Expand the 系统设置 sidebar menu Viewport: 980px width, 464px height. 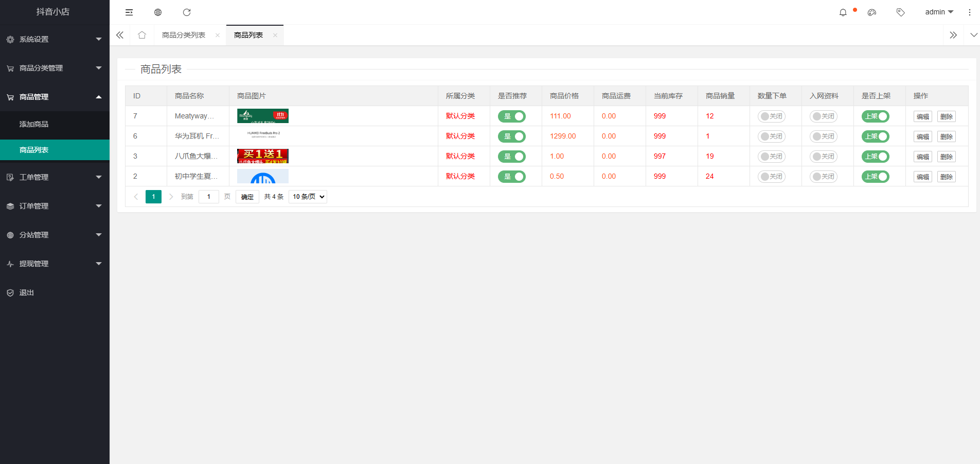click(55, 39)
